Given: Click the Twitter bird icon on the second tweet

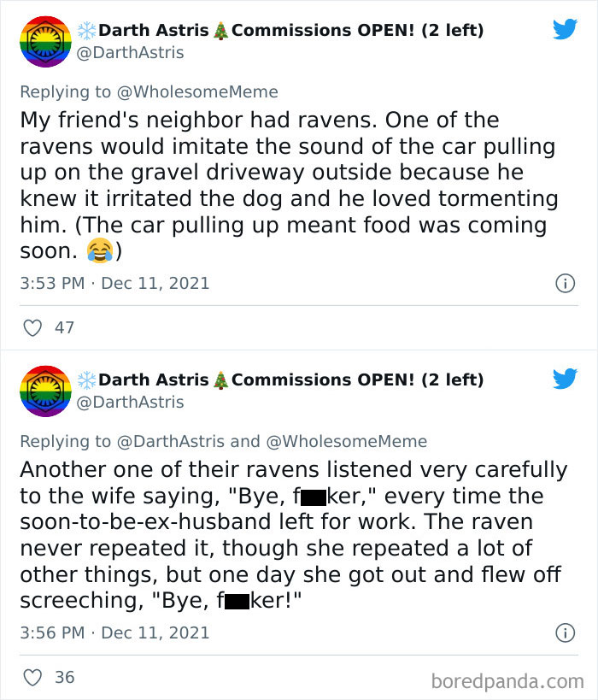Looking at the screenshot, I should pos(565,378).
